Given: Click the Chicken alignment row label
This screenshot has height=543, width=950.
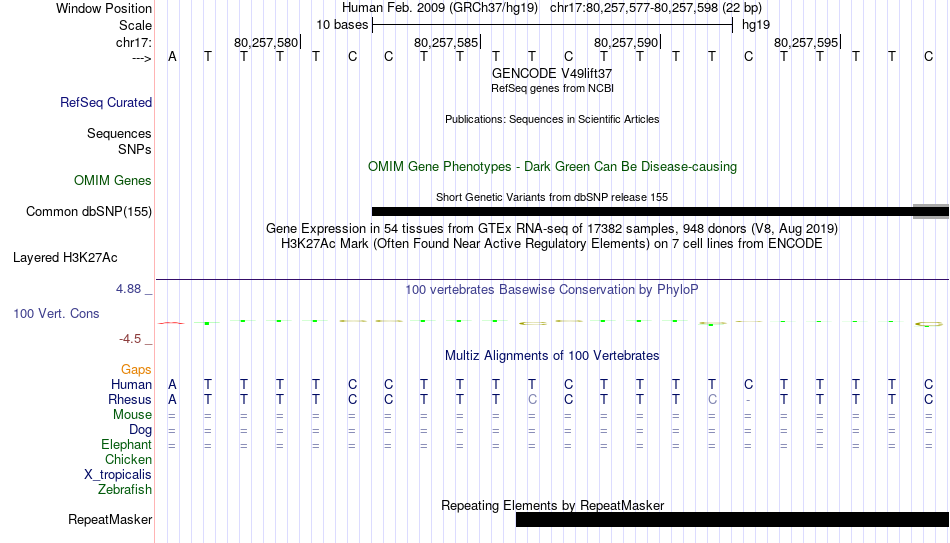Looking at the screenshot, I should pyautogui.click(x=128, y=460).
